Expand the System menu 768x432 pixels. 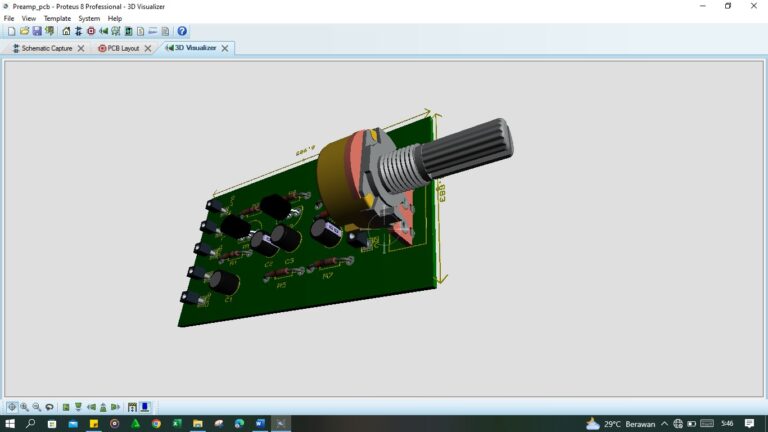[89, 18]
